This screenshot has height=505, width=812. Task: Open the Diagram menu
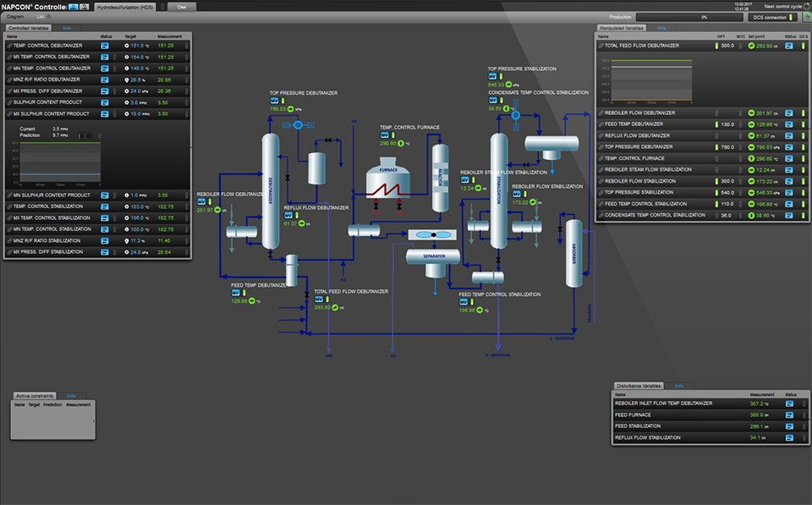tap(15, 16)
